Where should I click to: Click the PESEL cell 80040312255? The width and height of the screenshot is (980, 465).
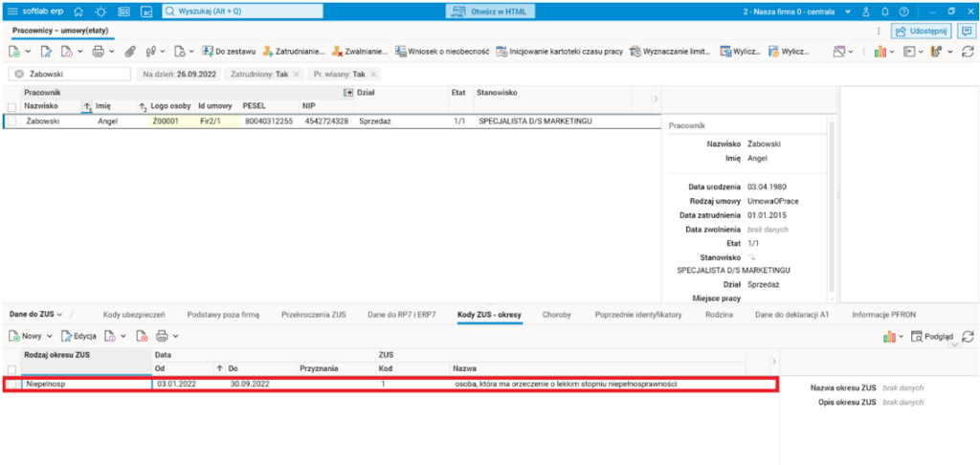click(x=269, y=122)
